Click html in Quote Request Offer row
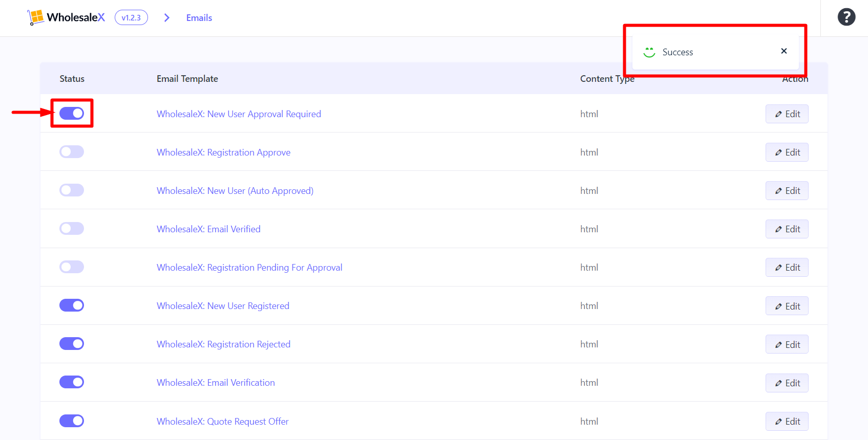The height and width of the screenshot is (440, 868). [589, 422]
